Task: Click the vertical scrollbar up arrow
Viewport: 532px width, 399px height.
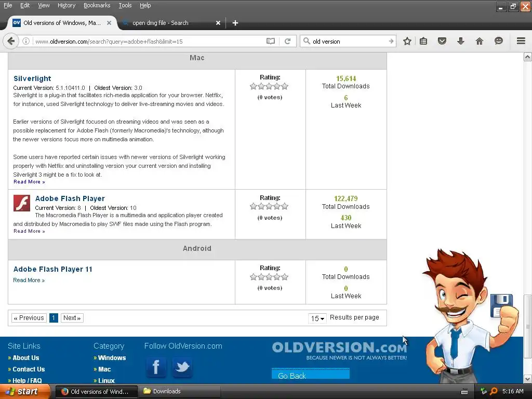Action: tap(528, 57)
